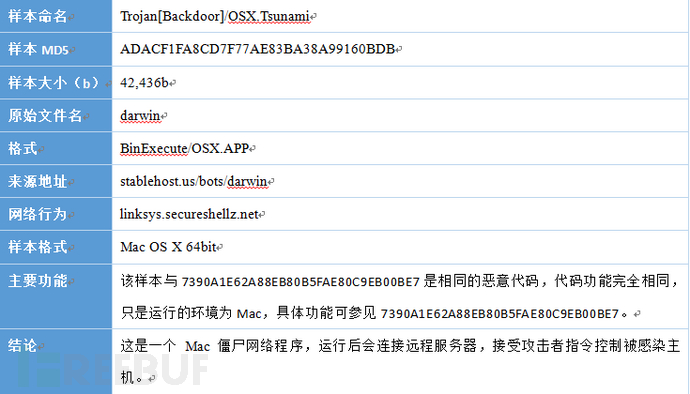The height and width of the screenshot is (394, 690).
Task: Click the FREEBUF watermark logo
Action: [114, 370]
